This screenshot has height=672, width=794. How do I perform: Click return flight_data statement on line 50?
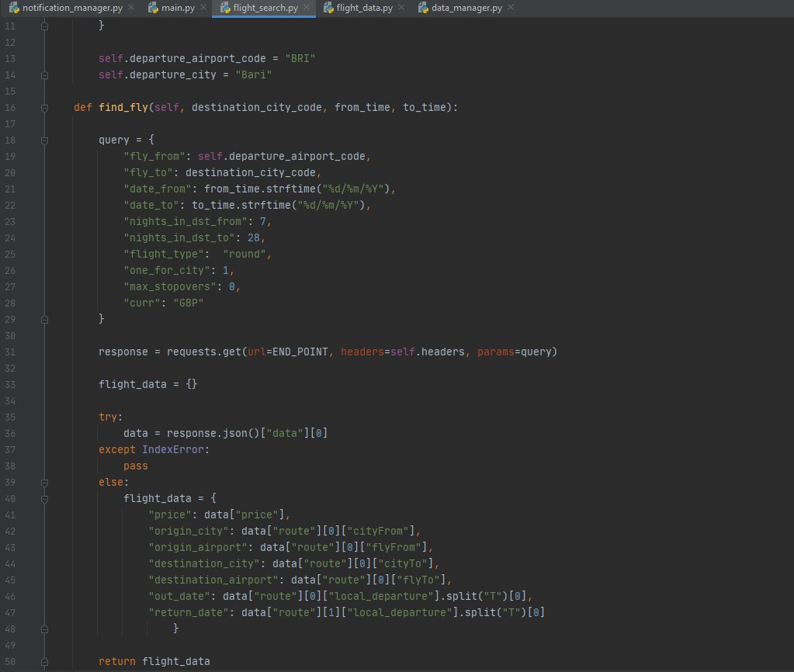[x=154, y=661]
